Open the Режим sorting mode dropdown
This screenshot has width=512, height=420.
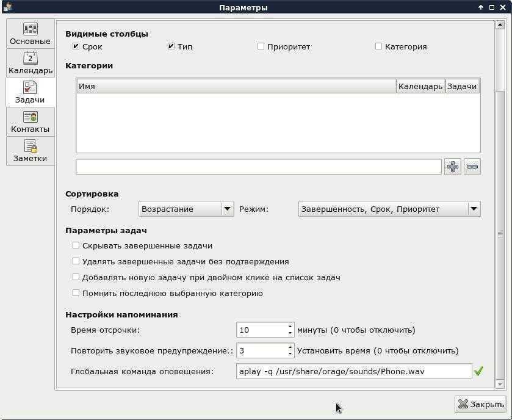(389, 209)
